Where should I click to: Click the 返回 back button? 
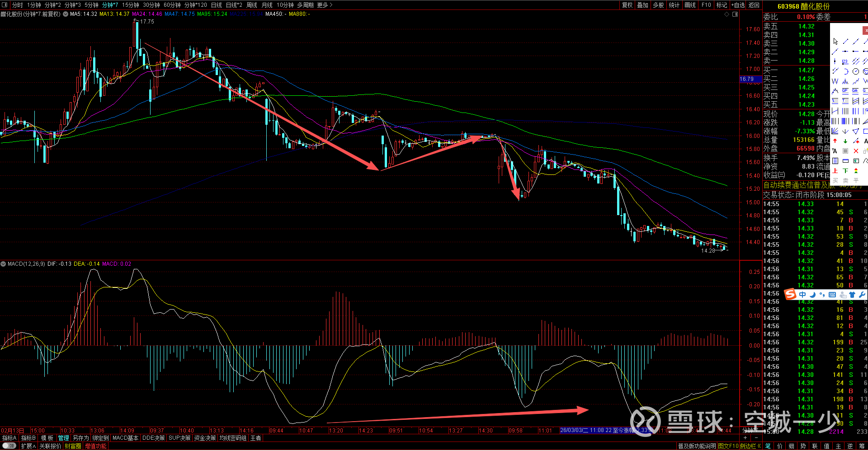[754, 5]
